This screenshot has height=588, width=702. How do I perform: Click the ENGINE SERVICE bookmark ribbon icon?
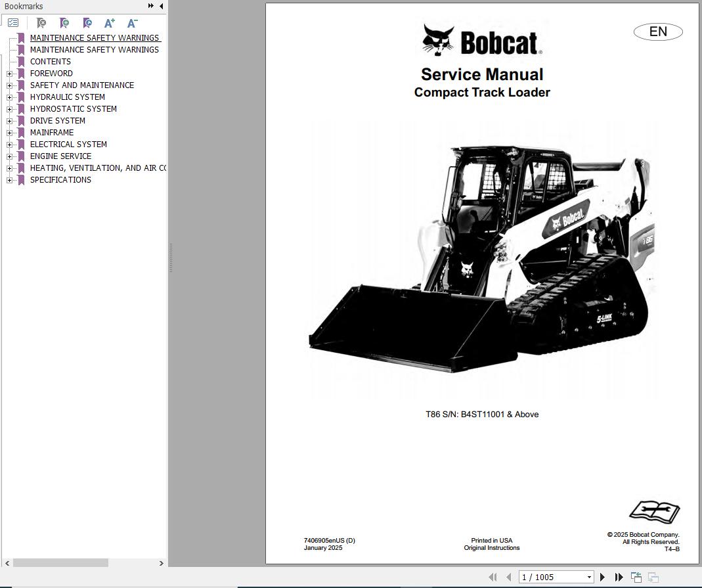coord(21,156)
